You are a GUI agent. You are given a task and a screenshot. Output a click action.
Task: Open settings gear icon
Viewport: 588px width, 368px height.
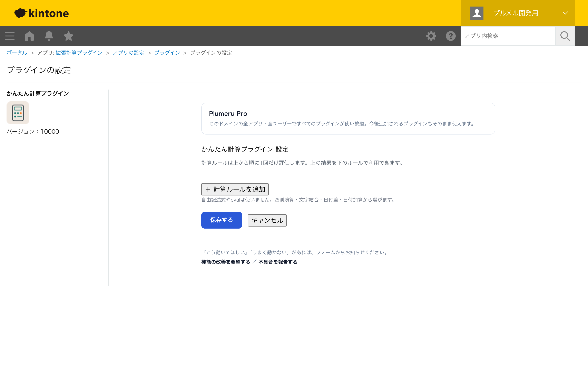[x=431, y=36]
